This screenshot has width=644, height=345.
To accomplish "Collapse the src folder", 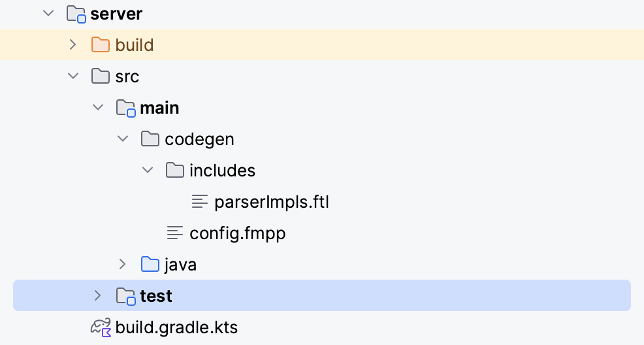I will point(73,76).
